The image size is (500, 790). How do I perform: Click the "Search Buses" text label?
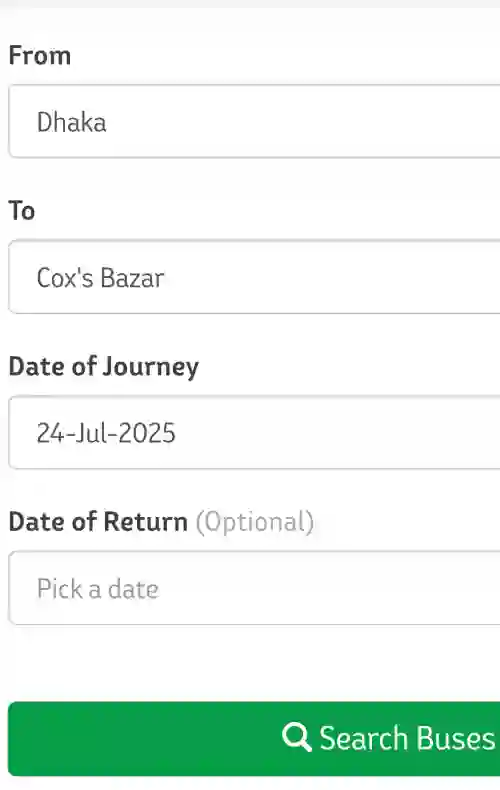(x=407, y=739)
